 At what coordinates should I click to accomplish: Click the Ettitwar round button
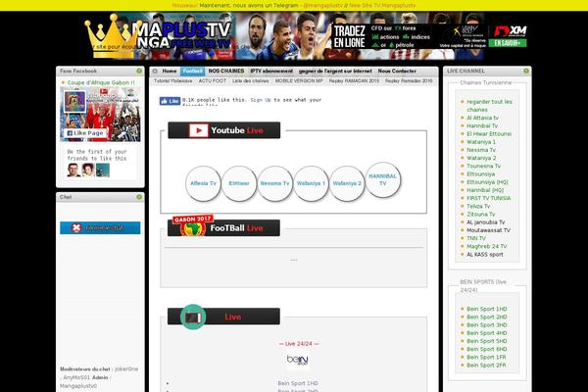tap(239, 183)
